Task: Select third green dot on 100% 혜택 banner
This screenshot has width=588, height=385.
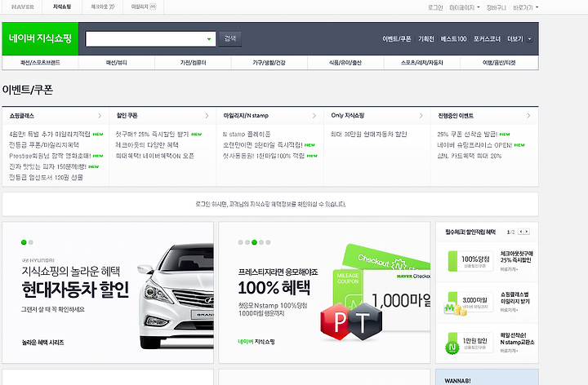Action: coord(254,242)
